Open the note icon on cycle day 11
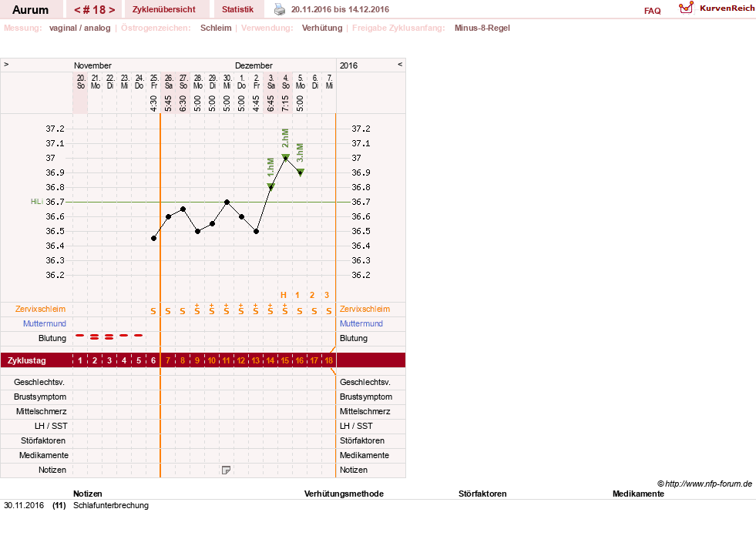The image size is (756, 539). (226, 470)
